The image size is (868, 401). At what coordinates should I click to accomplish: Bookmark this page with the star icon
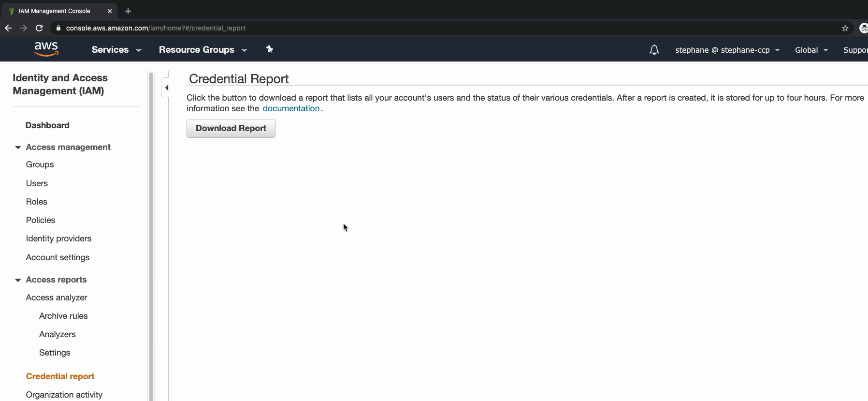click(x=845, y=28)
